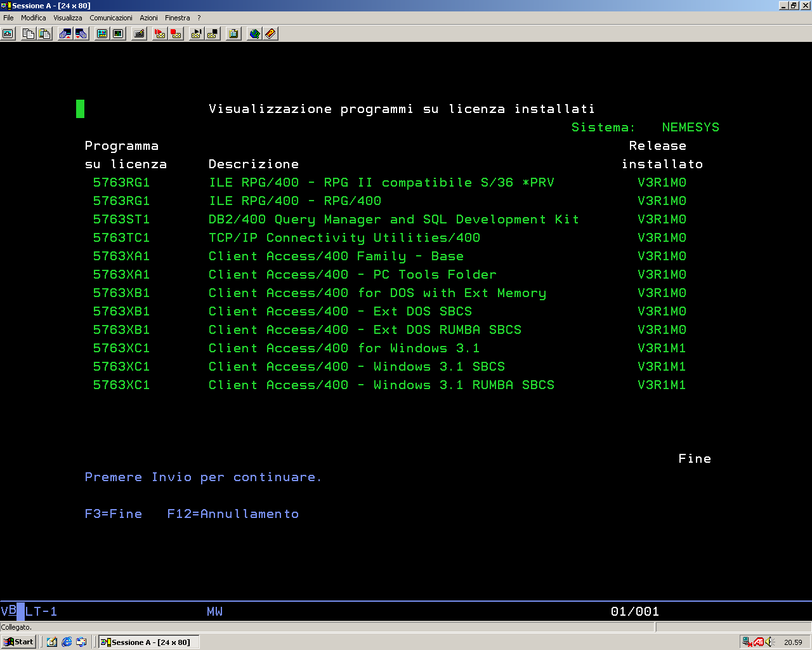Click the 'ILE RPG/400 - RPG/400' description
The image size is (812, 650).
(x=295, y=201)
